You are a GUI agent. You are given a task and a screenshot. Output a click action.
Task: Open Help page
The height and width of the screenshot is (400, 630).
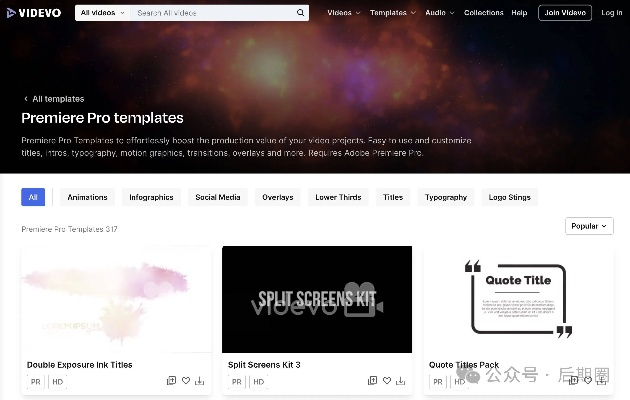tap(519, 13)
